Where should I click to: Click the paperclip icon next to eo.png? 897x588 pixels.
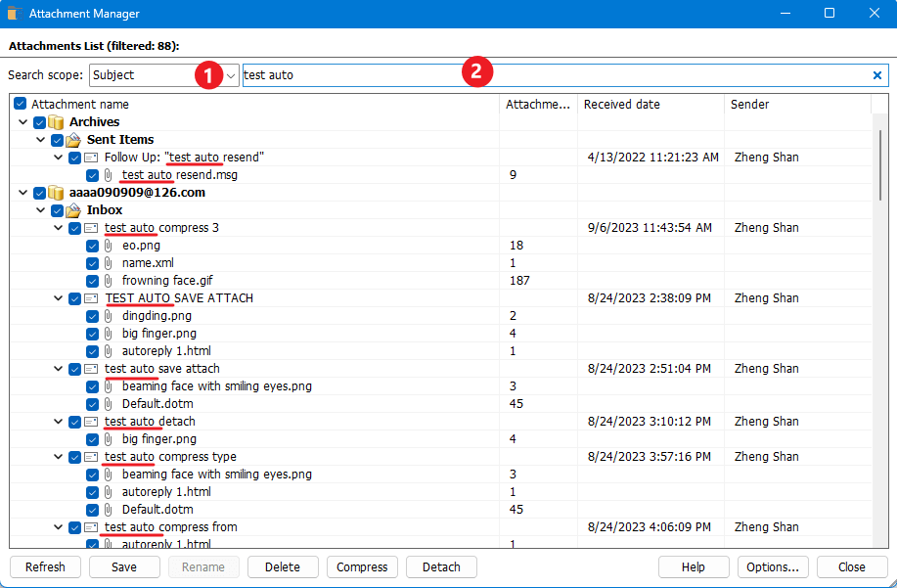[108, 245]
